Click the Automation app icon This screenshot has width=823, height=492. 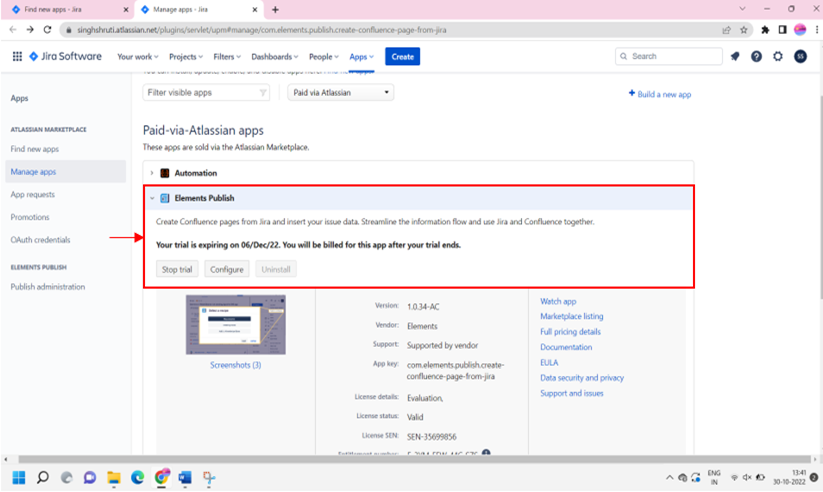pyautogui.click(x=165, y=173)
